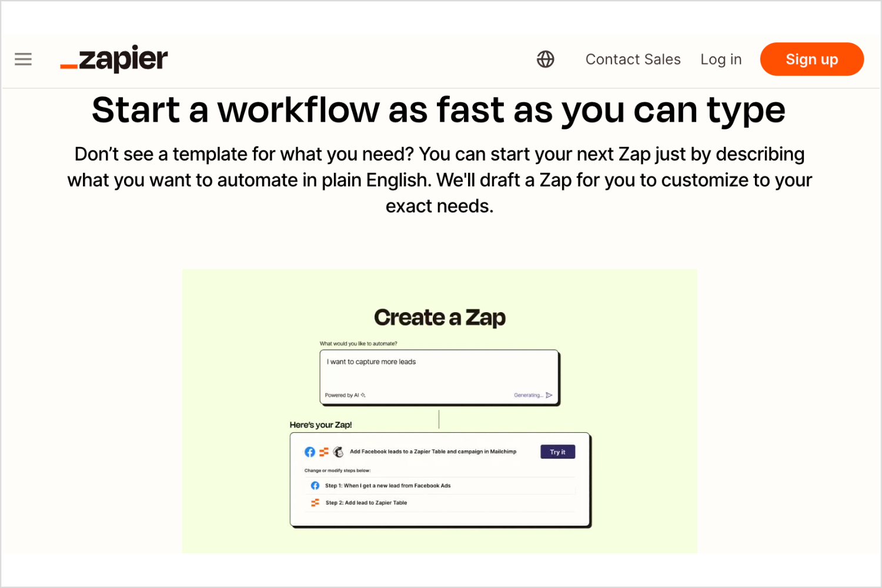
Task: Open the globe language selector
Action: tap(546, 59)
